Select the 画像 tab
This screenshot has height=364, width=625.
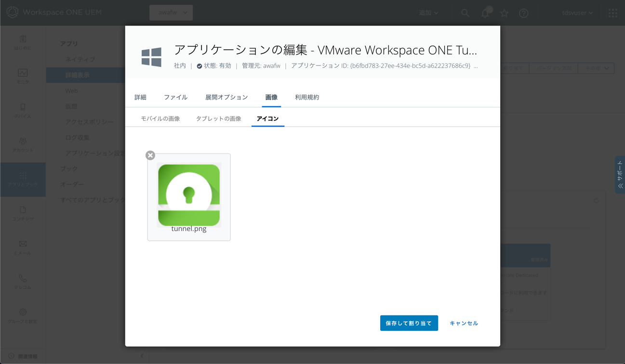pyautogui.click(x=271, y=97)
